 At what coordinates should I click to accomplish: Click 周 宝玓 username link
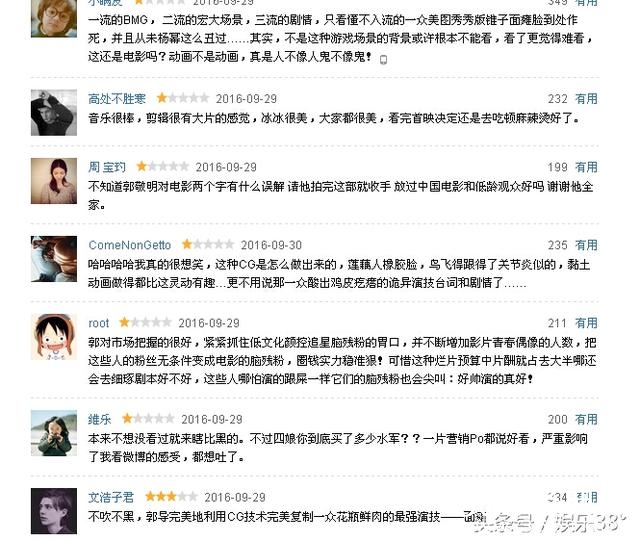click(107, 167)
